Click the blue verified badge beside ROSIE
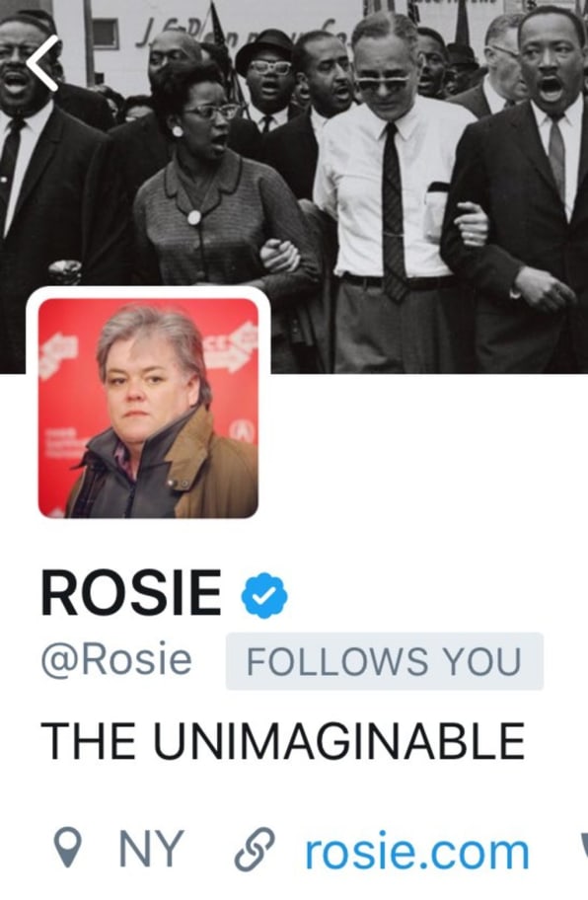This screenshot has width=588, height=900. [263, 595]
